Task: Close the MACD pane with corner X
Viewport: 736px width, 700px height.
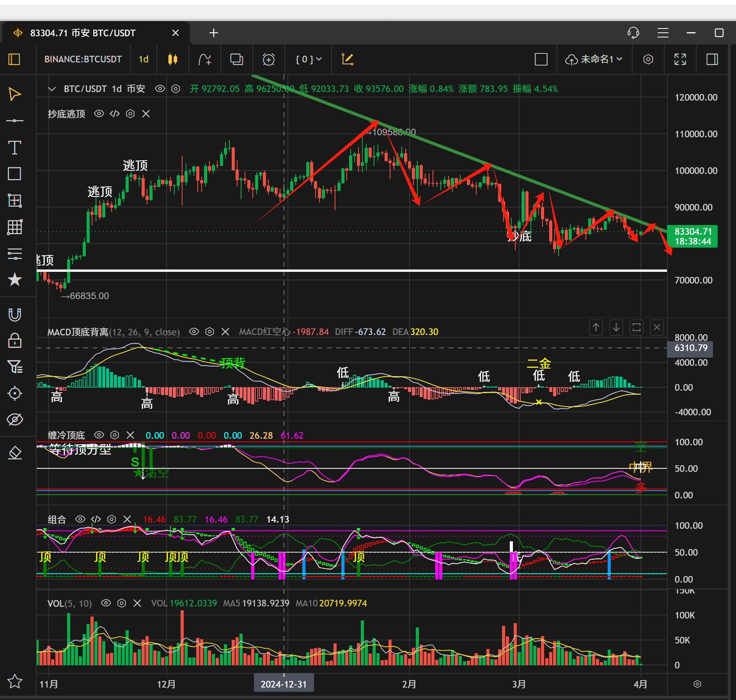Action: coord(657,328)
